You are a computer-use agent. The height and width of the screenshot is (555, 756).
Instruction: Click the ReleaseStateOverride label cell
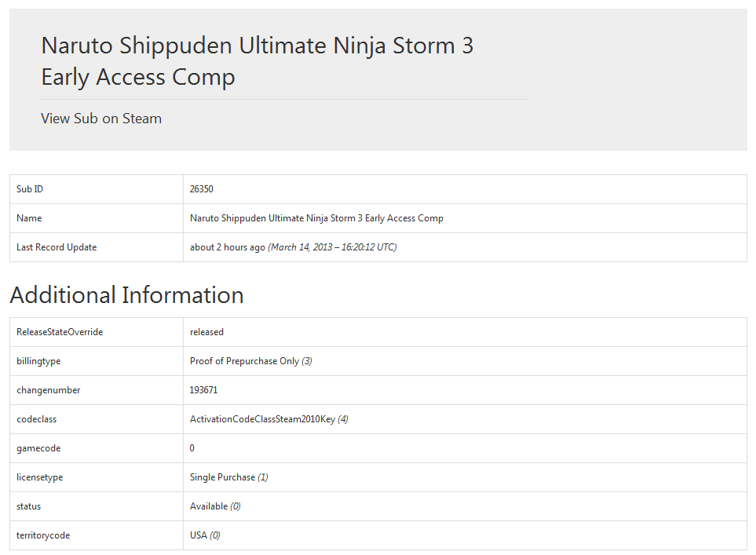tap(60, 332)
